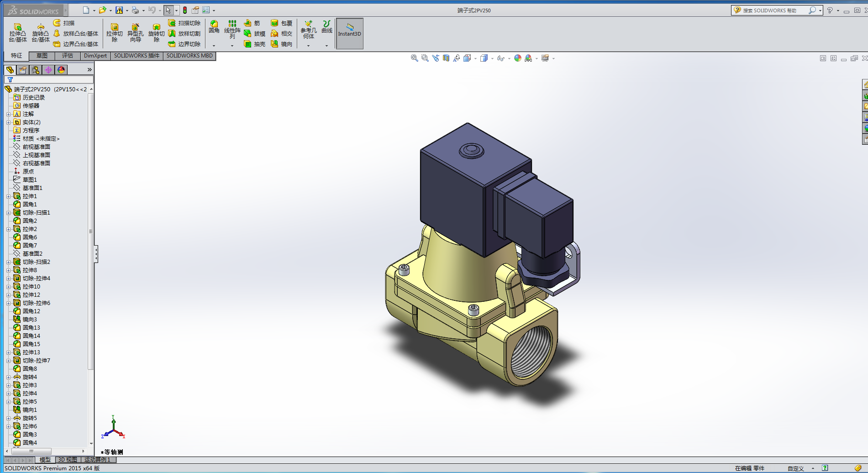
Task: Open the 参考几何体 reference geometry dropdown
Action: pyautogui.click(x=308, y=46)
